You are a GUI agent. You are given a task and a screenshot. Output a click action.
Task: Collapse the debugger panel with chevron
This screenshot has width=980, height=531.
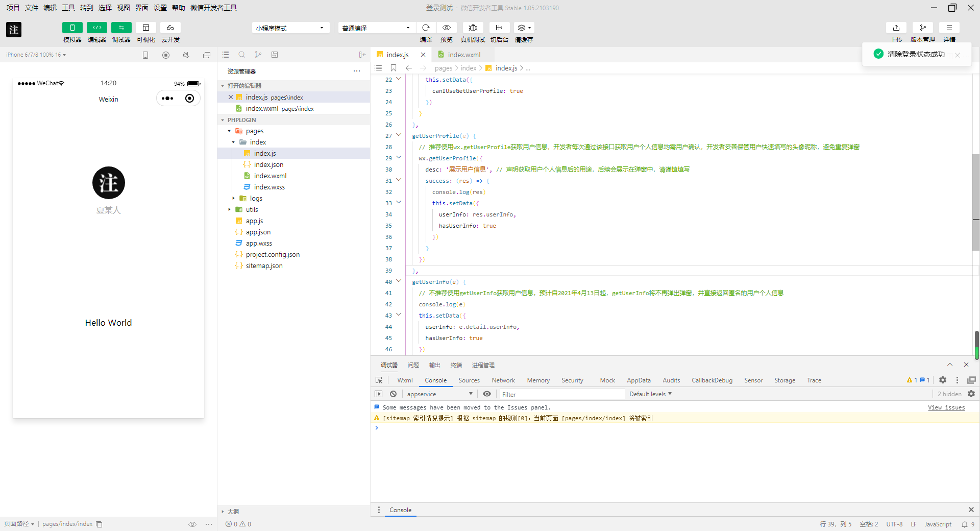click(950, 365)
